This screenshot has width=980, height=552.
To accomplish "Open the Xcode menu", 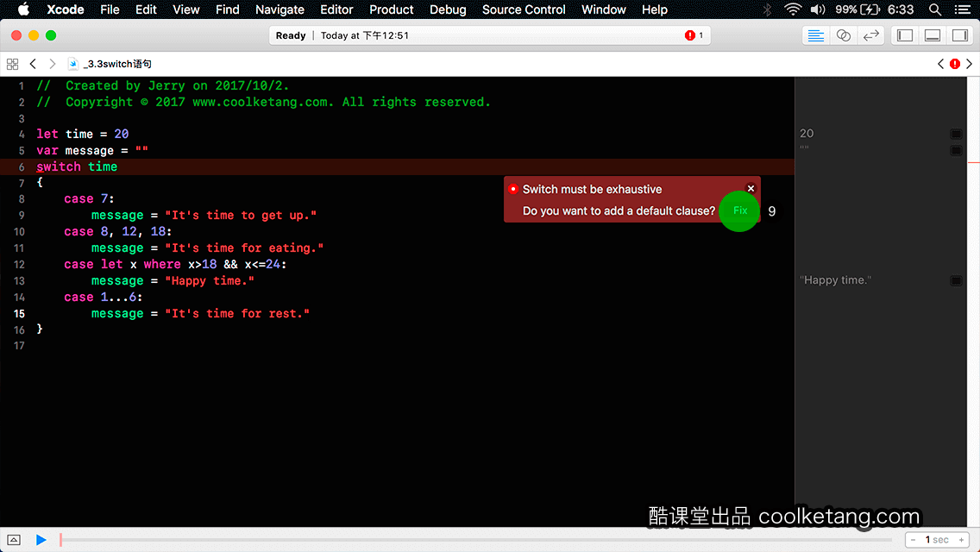I will (65, 9).
